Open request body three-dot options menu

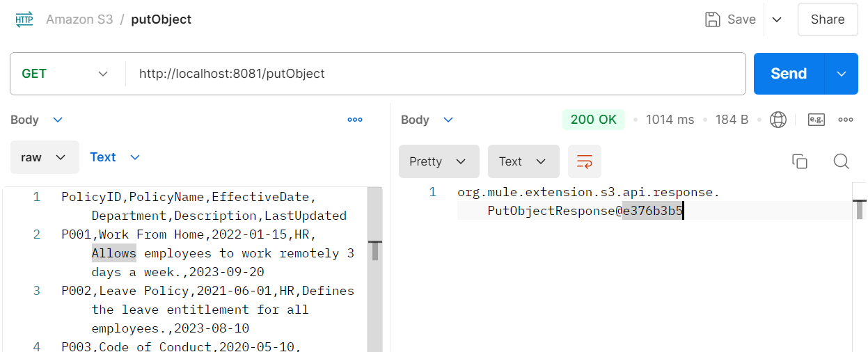point(355,120)
